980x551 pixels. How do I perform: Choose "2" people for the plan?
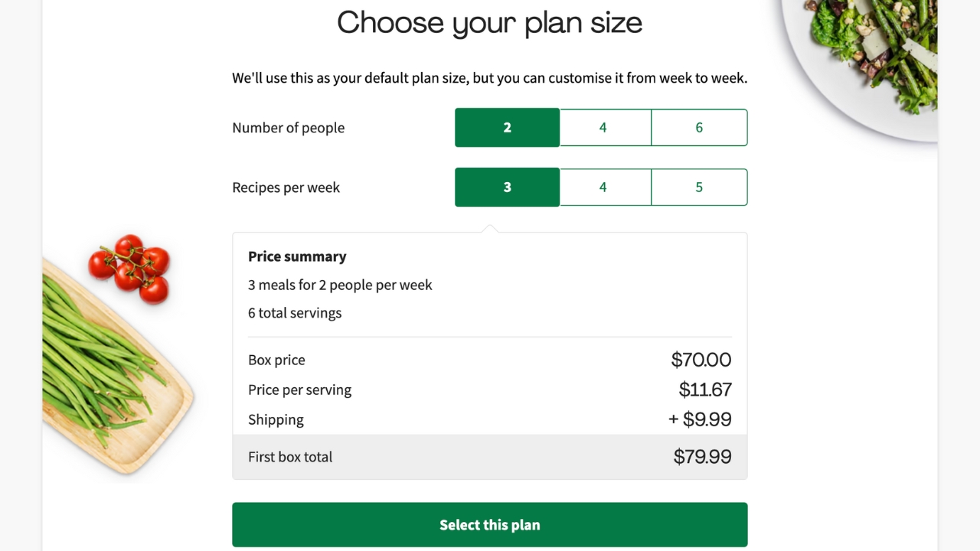coord(507,127)
